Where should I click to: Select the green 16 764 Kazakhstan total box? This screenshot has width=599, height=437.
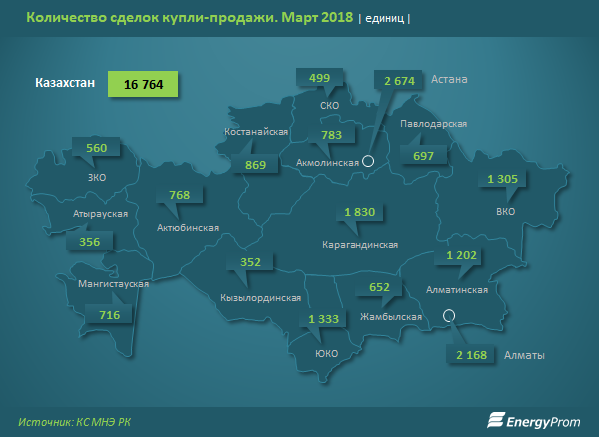(x=143, y=84)
